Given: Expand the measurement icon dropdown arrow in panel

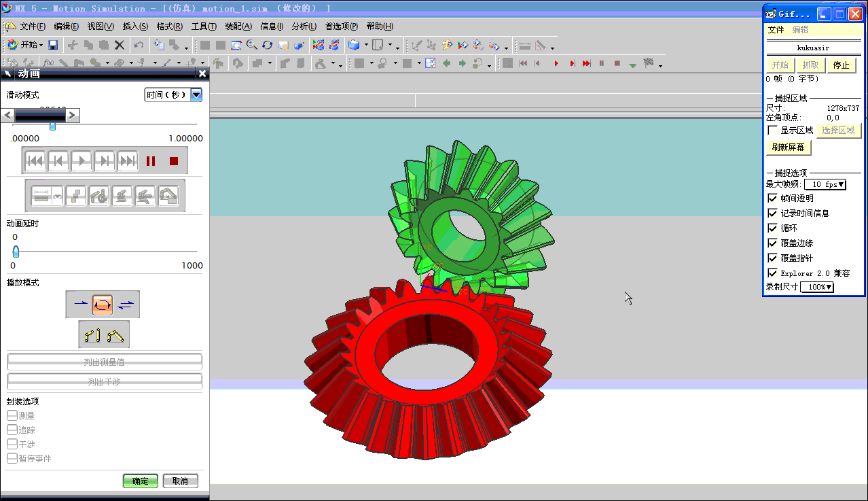Looking at the screenshot, I should [x=57, y=196].
